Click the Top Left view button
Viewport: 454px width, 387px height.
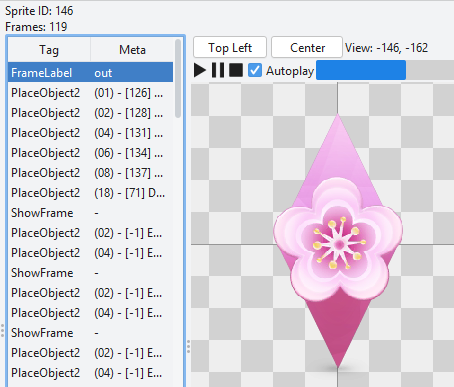click(x=230, y=47)
